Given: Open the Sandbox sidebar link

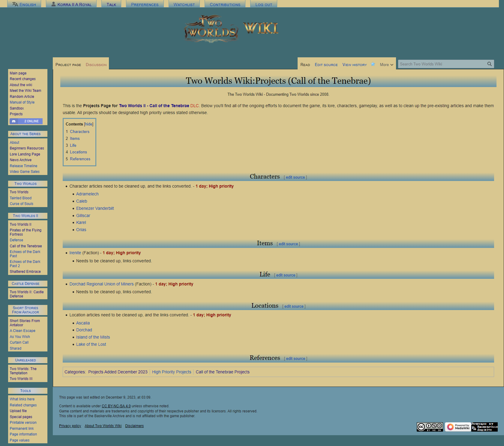Looking at the screenshot, I should 17,108.
